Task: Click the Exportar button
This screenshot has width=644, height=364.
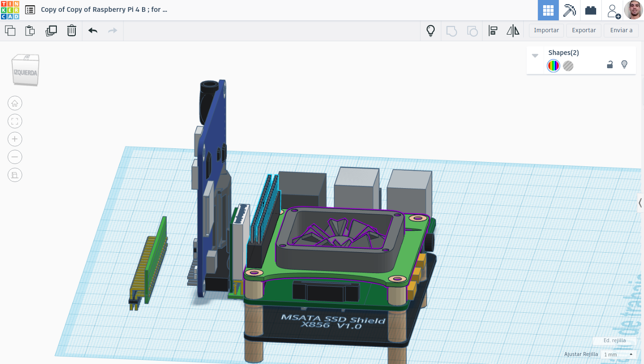Action: pyautogui.click(x=584, y=30)
